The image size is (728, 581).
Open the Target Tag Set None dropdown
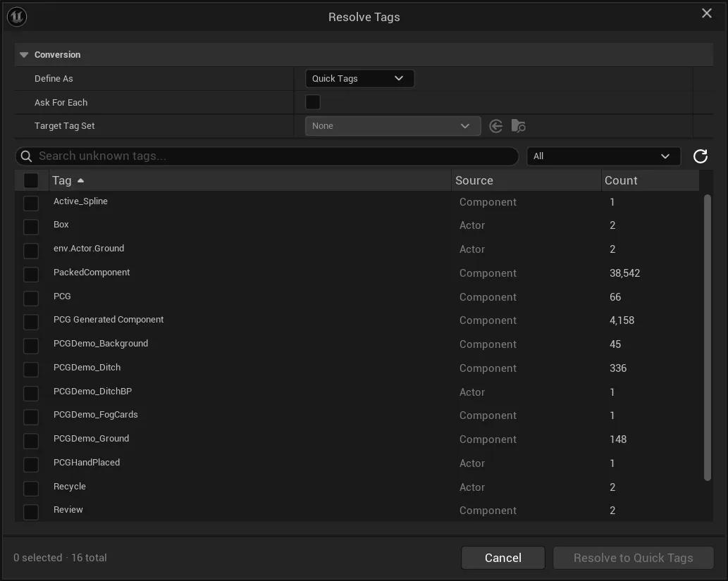click(x=393, y=126)
